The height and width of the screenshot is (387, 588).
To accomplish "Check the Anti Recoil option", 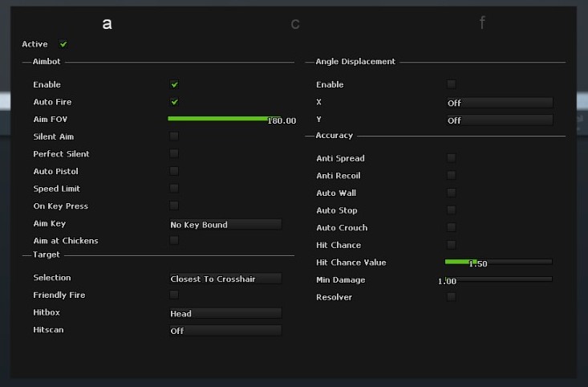I will (x=452, y=175).
